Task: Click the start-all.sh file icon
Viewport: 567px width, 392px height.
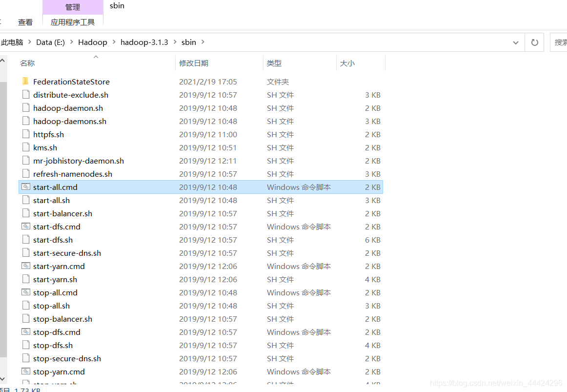Action: click(x=26, y=200)
